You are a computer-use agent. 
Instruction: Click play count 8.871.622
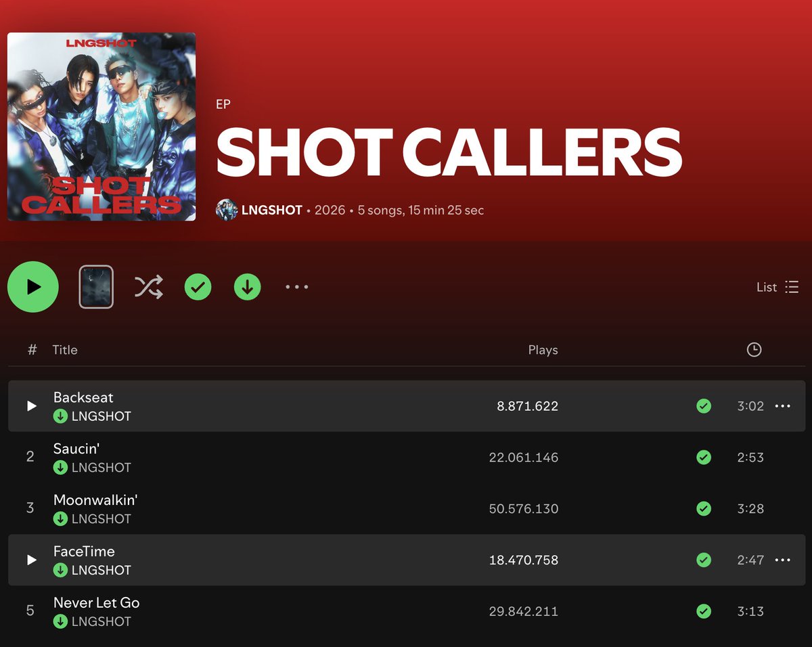(527, 406)
